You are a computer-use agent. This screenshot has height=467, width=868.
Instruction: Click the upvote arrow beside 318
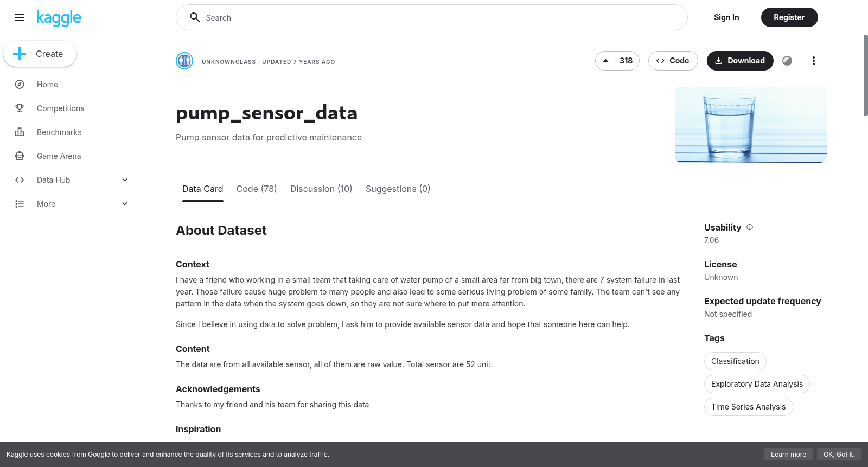point(605,61)
